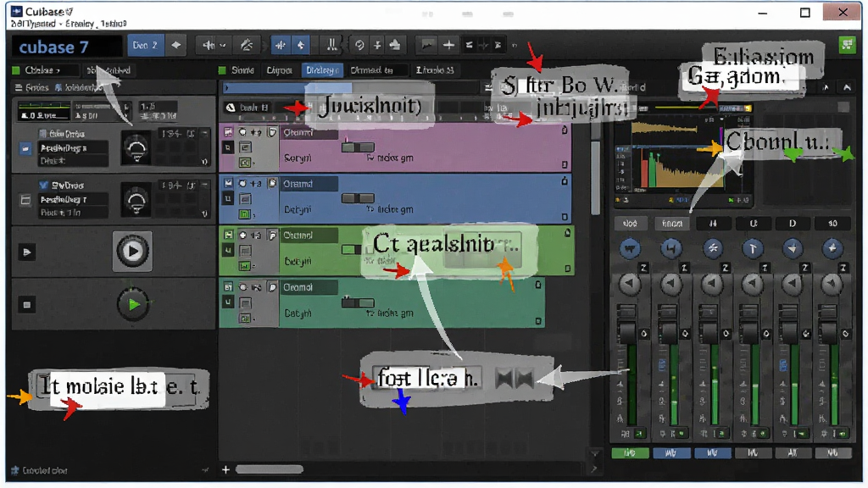Viewport: 868px width, 488px height.
Task: Click the vertical scrollbar beside the track list
Action: click(596, 177)
